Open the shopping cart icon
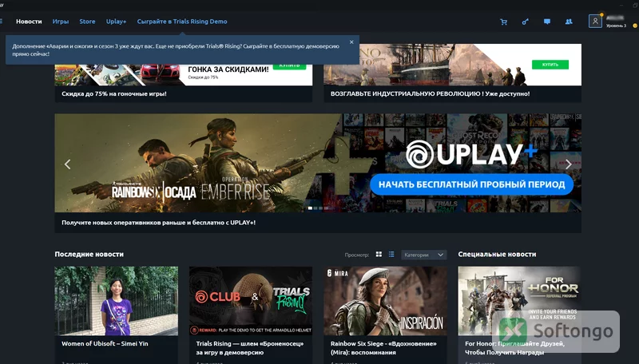 (504, 22)
